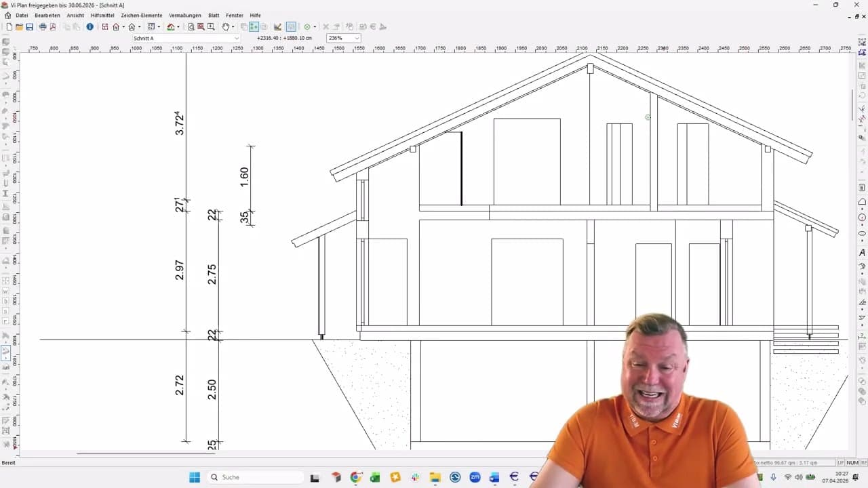The width and height of the screenshot is (868, 488).
Task: Toggle the highlighted view-mode button next to the measure icon
Action: [291, 27]
